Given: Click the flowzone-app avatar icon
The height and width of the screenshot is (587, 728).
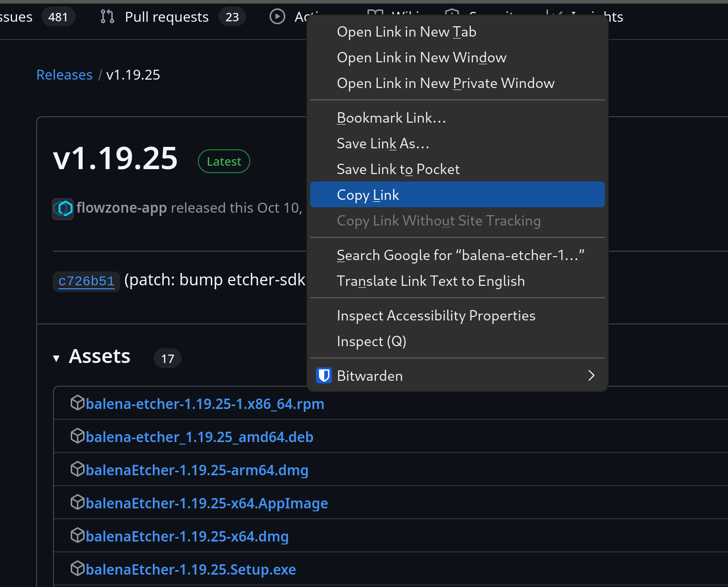Looking at the screenshot, I should (63, 209).
